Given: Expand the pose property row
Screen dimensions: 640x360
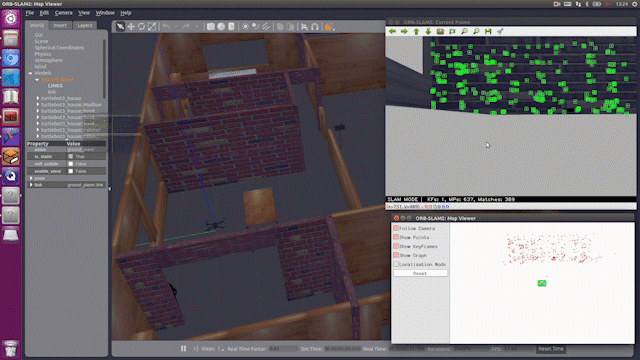Looking at the screenshot, I should click(31, 178).
